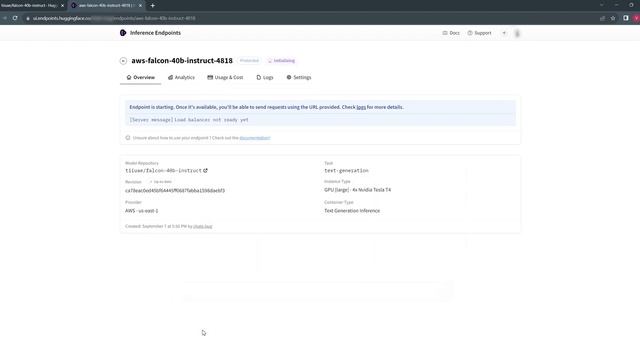This screenshot has width=640, height=360.
Task: Switch to the first falcon-40b-instruct browser tab
Action: (x=29, y=6)
